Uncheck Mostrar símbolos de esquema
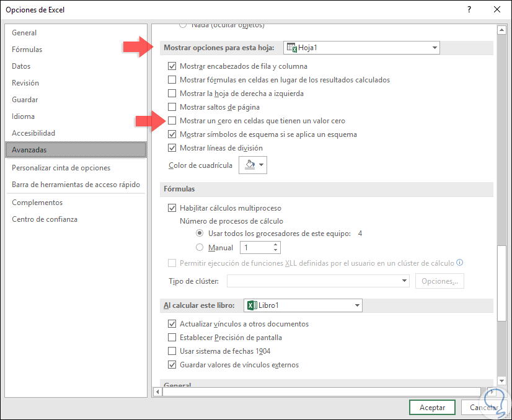The height and width of the screenshot is (420, 512). 172,134
